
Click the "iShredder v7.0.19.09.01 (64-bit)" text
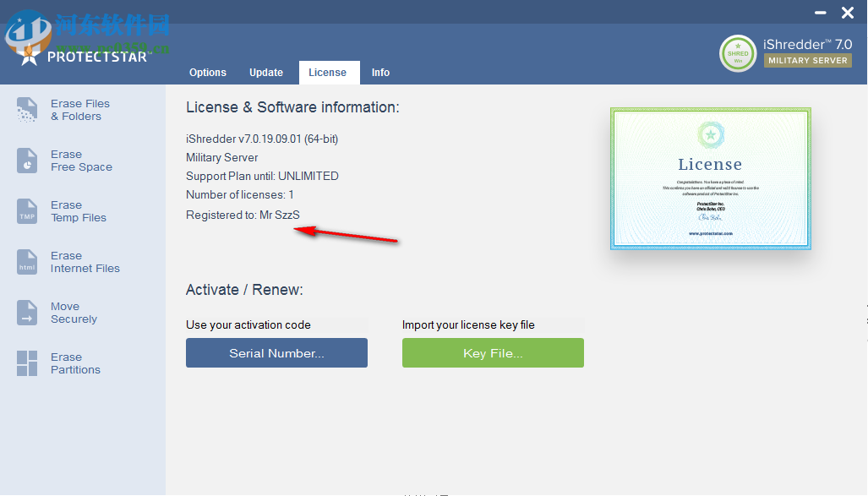point(262,139)
